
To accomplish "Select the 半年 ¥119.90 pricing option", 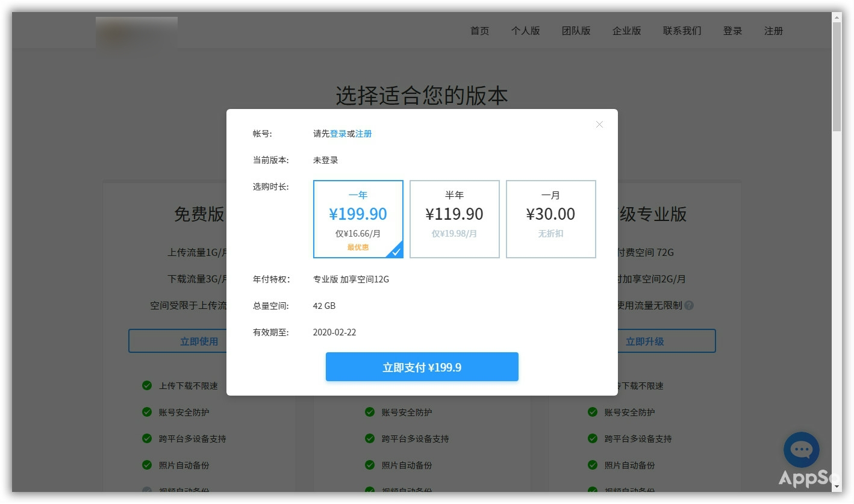I will [455, 219].
